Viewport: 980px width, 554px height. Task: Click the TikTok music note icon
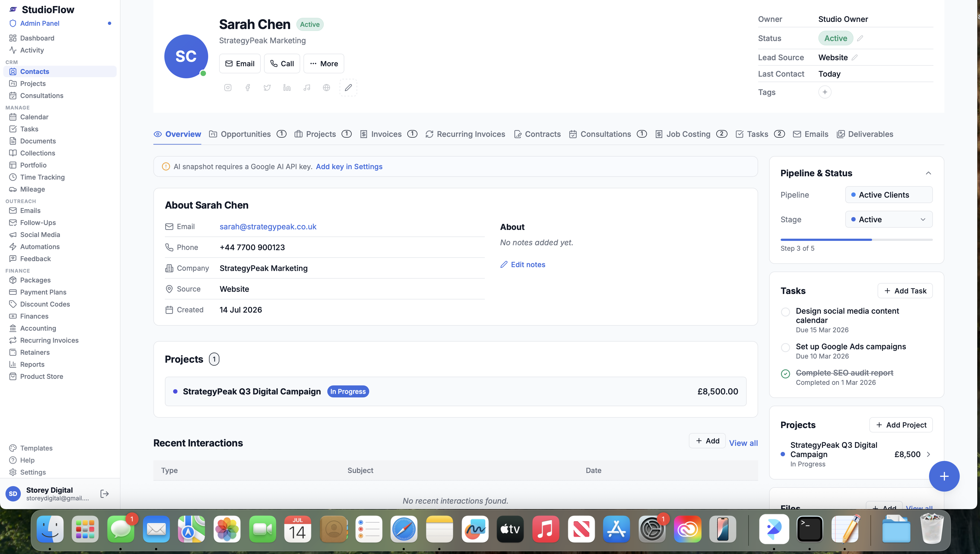coord(307,88)
